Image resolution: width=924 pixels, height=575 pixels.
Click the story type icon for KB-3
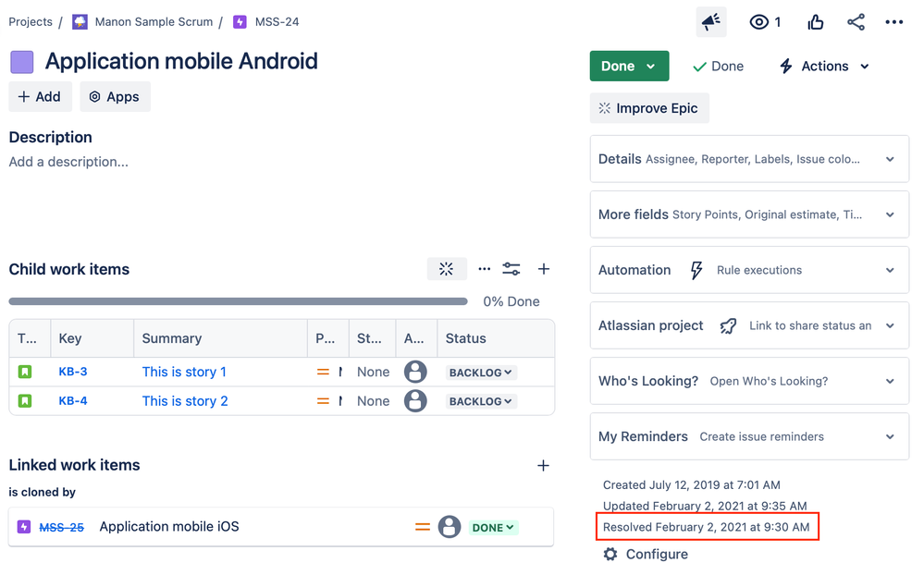point(25,372)
